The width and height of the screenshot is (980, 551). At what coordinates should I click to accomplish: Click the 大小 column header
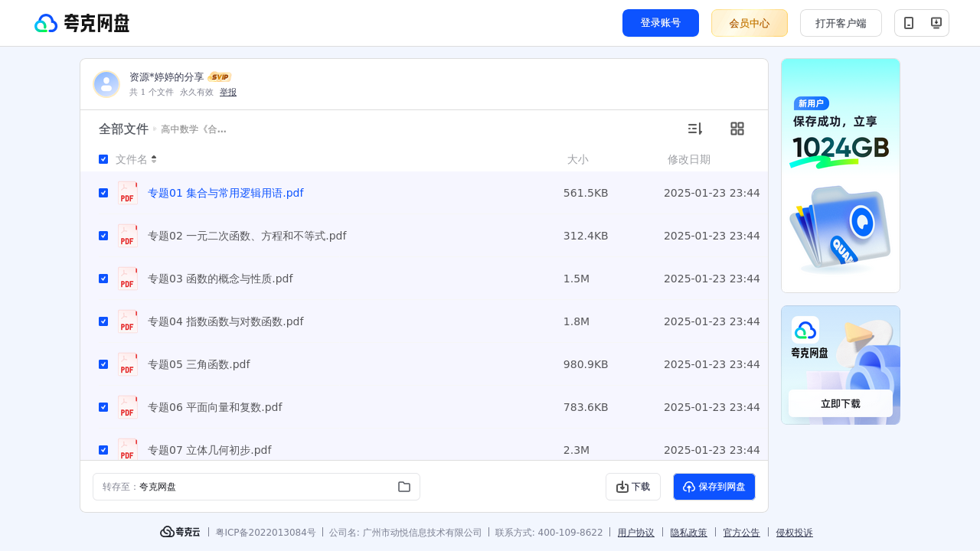point(578,159)
